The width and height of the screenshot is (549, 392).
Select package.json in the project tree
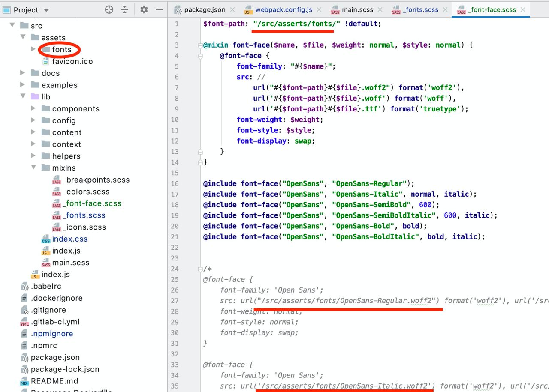[x=55, y=357]
